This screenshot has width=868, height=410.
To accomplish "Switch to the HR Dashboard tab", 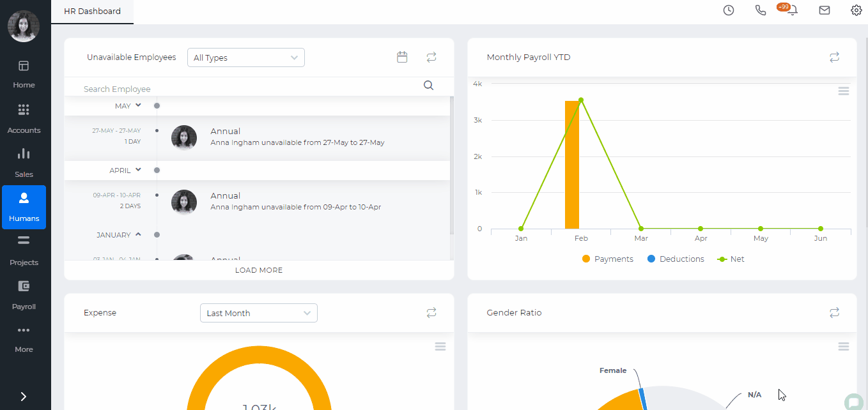I will tap(92, 11).
